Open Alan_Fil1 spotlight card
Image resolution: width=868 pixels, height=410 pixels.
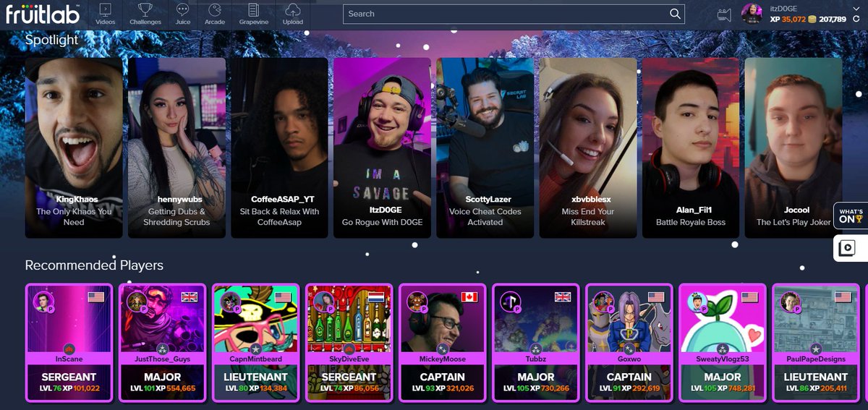coord(691,148)
